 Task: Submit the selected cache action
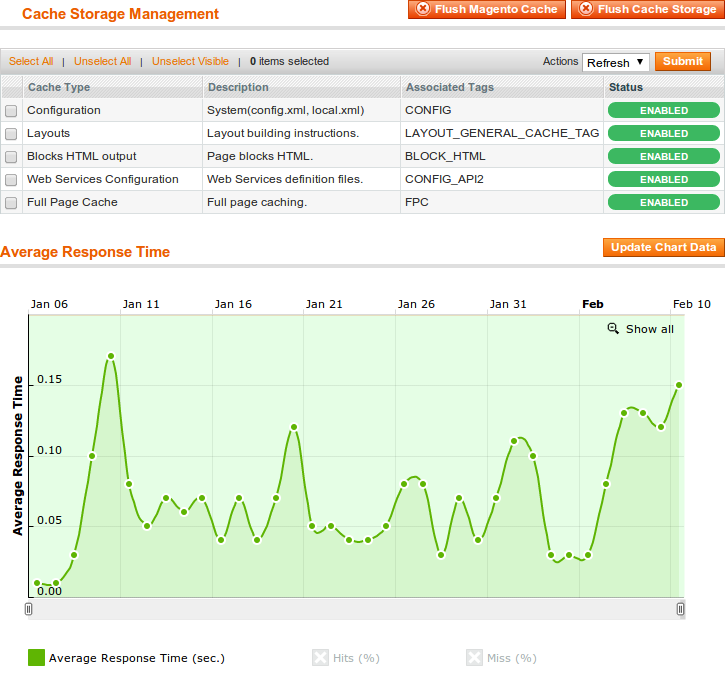pyautogui.click(x=682, y=61)
